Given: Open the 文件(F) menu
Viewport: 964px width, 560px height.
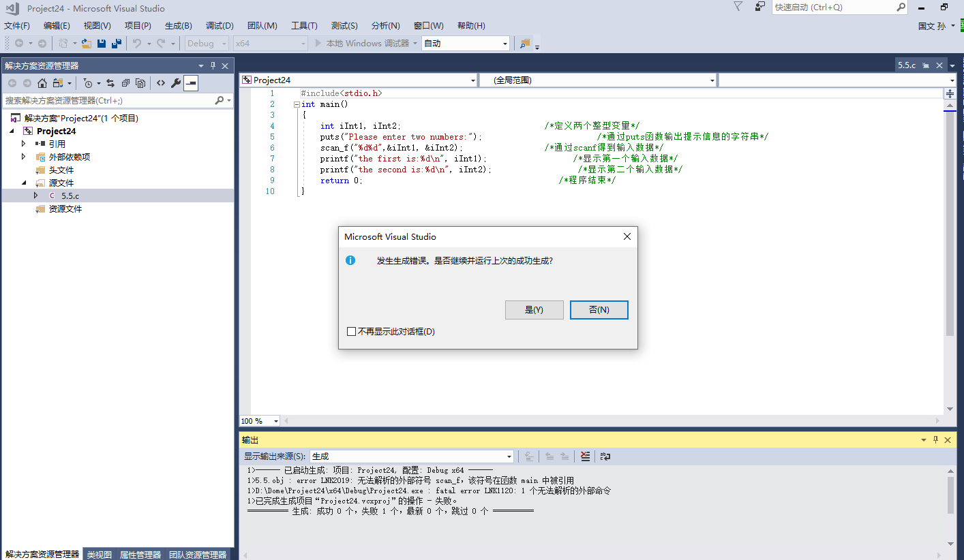Looking at the screenshot, I should pos(17,26).
